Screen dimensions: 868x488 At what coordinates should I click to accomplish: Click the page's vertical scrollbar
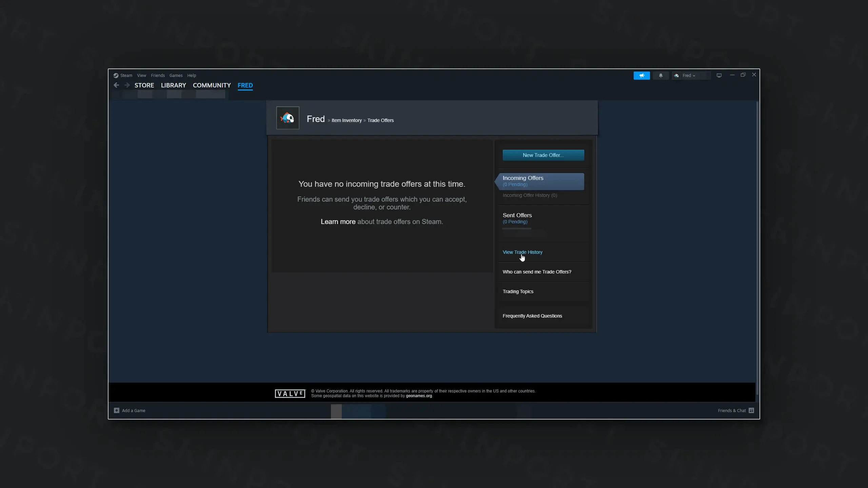[x=757, y=247]
